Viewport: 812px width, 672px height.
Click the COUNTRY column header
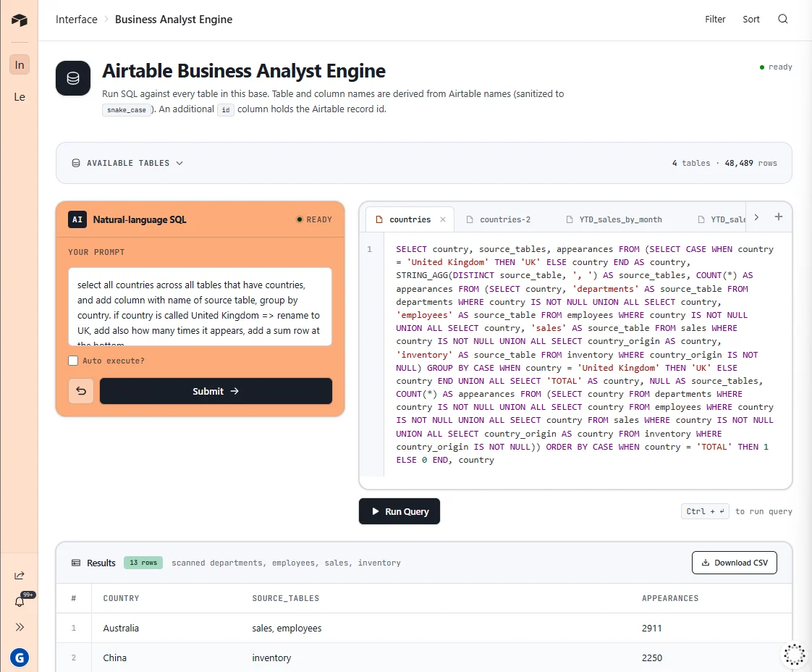(121, 598)
